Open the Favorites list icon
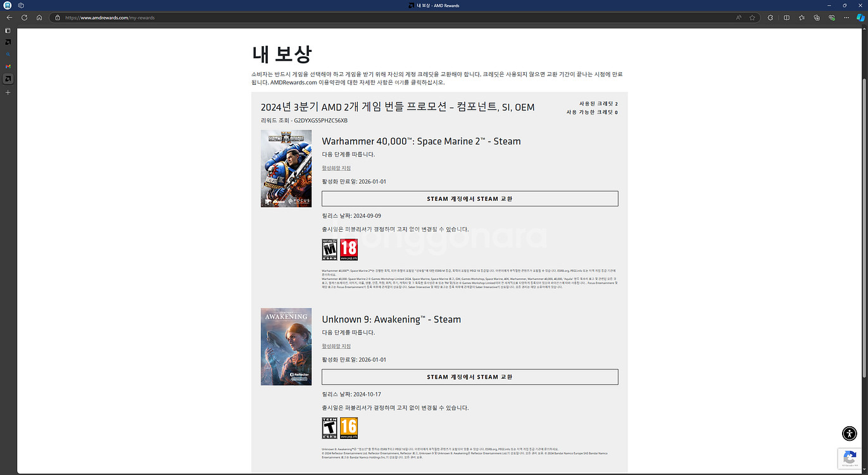868x475 pixels. tap(802, 18)
